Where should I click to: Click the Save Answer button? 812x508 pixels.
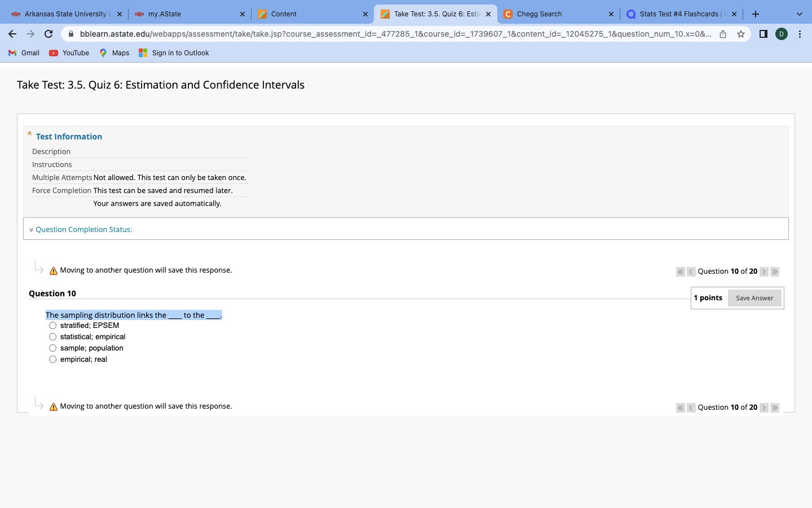click(x=754, y=298)
